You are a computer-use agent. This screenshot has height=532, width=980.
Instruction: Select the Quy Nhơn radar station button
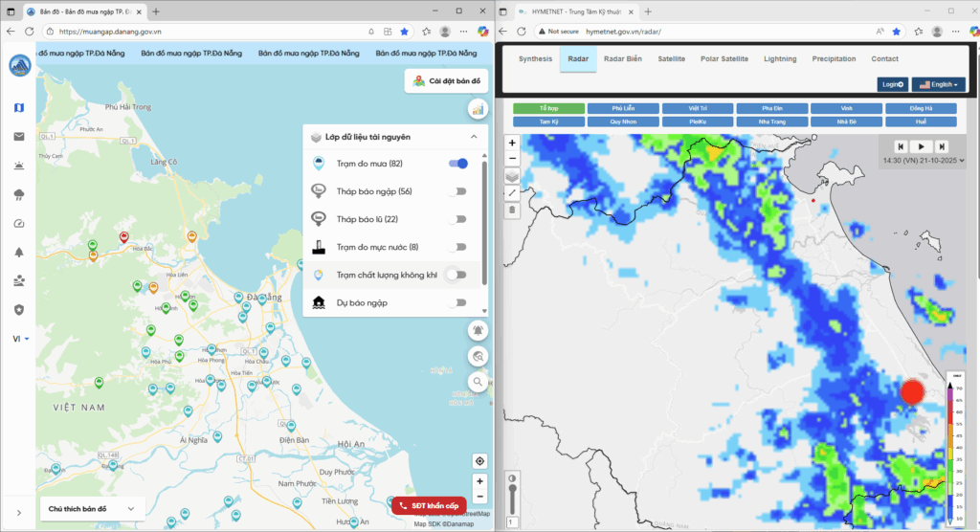[x=623, y=122]
